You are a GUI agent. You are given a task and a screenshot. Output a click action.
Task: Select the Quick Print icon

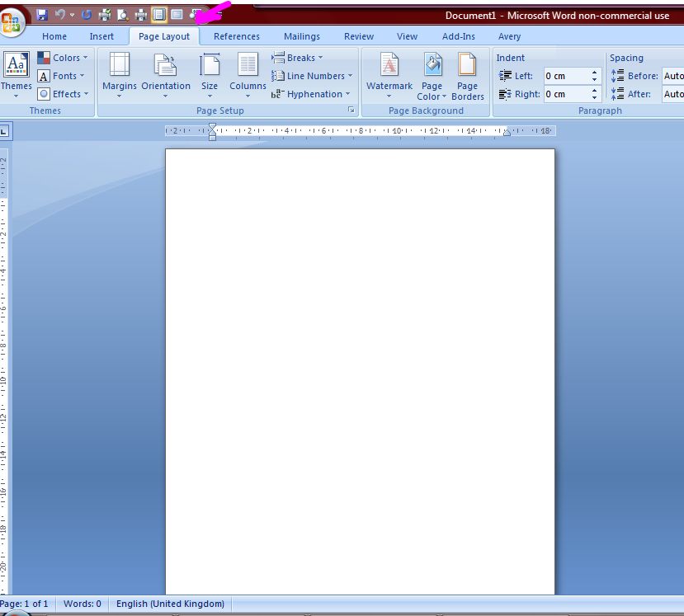click(x=105, y=14)
